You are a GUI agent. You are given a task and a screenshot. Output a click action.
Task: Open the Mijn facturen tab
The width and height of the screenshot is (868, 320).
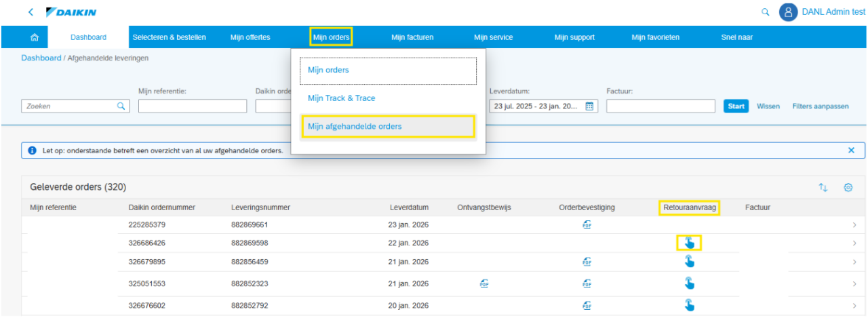click(412, 37)
